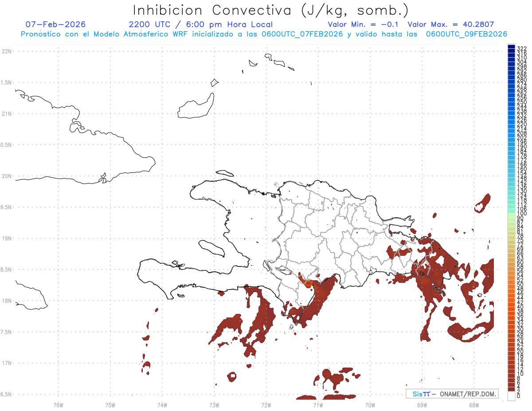The height and width of the screenshot is (411, 532).
Task: Click the "17N" latitude label
Action: (7, 363)
